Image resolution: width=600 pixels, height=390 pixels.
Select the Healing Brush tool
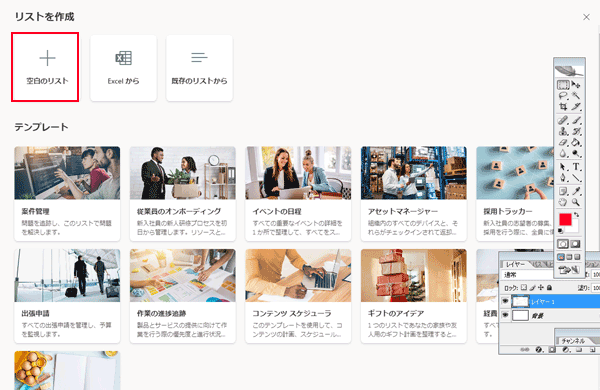(563, 120)
